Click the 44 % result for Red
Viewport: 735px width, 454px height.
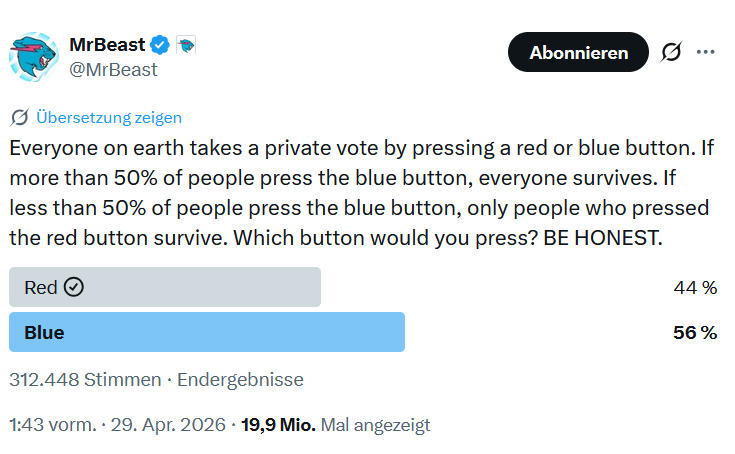pyautogui.click(x=695, y=288)
